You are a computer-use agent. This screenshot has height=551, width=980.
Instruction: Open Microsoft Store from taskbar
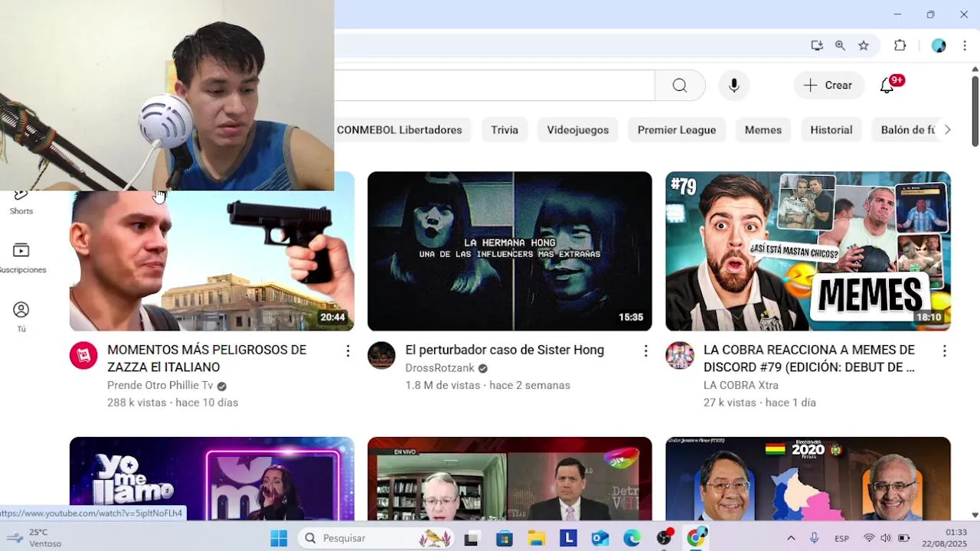click(x=505, y=539)
